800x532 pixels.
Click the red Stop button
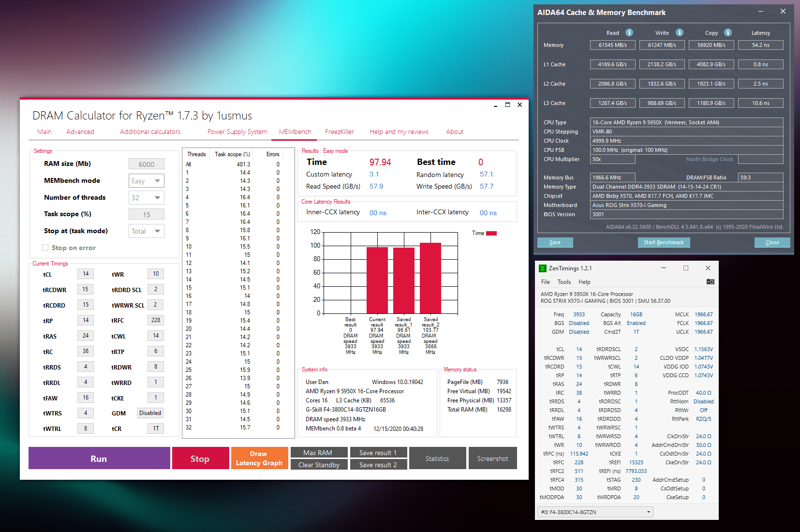click(200, 458)
